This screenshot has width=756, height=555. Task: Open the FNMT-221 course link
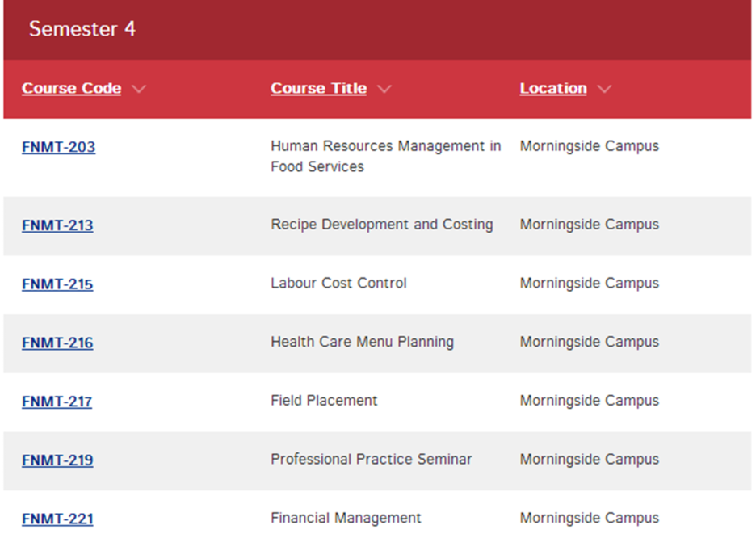57,519
